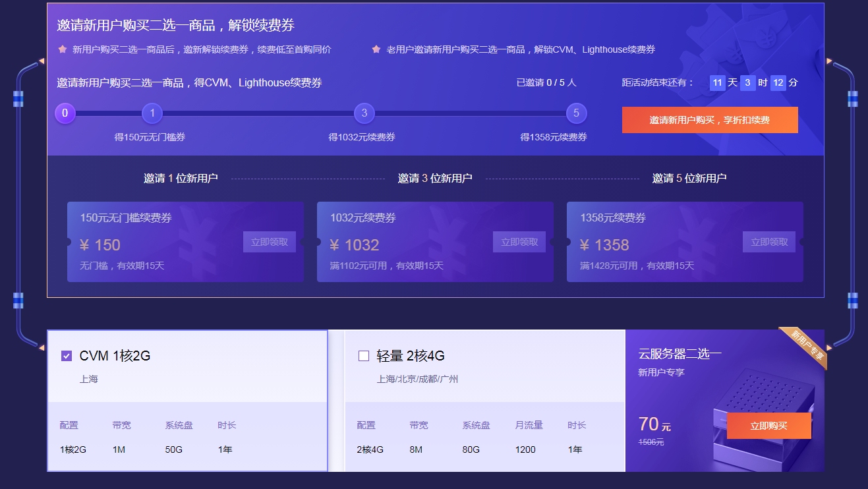Screen dimensions: 868x489
Task: Click 上海/北京/成都/广州 region text
Action: 417,379
